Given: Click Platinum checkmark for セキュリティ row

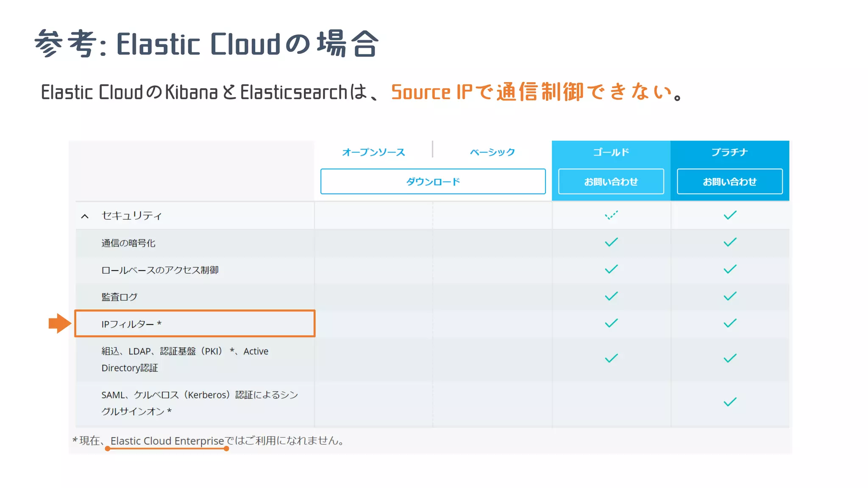Looking at the screenshot, I should (730, 215).
